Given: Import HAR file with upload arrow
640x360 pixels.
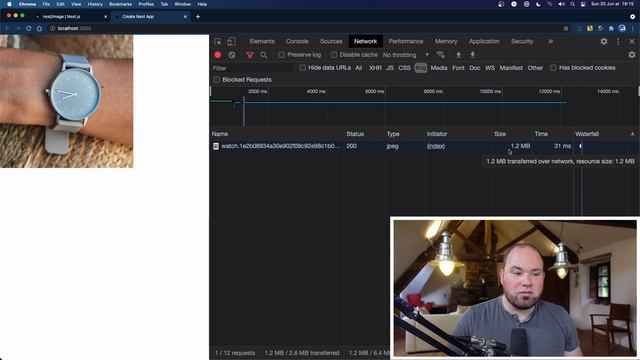Looking at the screenshot, I should (458, 55).
